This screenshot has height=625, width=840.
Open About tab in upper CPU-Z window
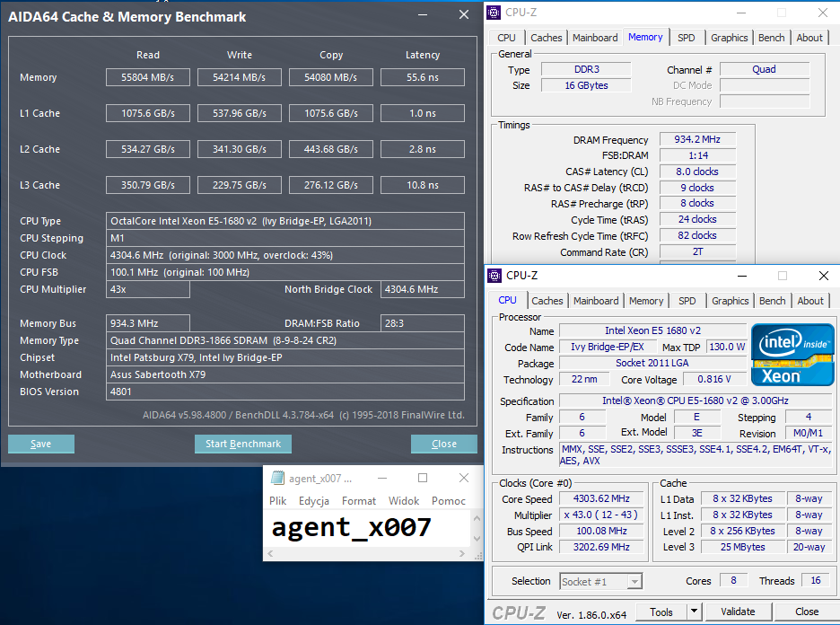click(x=809, y=38)
